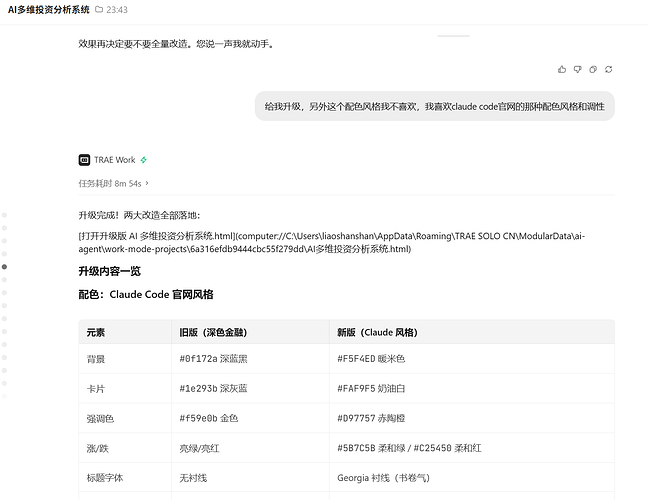
Task: Copy the assistant response with copy icon
Action: click(x=593, y=69)
